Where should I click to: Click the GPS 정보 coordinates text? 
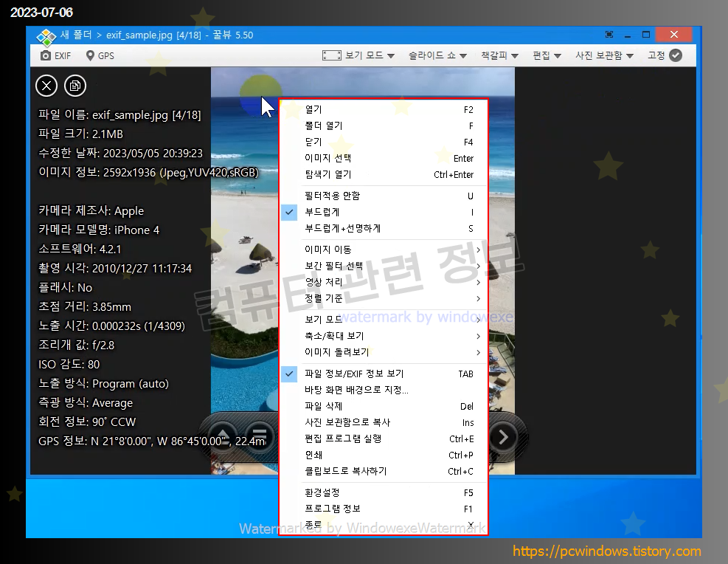(x=152, y=441)
